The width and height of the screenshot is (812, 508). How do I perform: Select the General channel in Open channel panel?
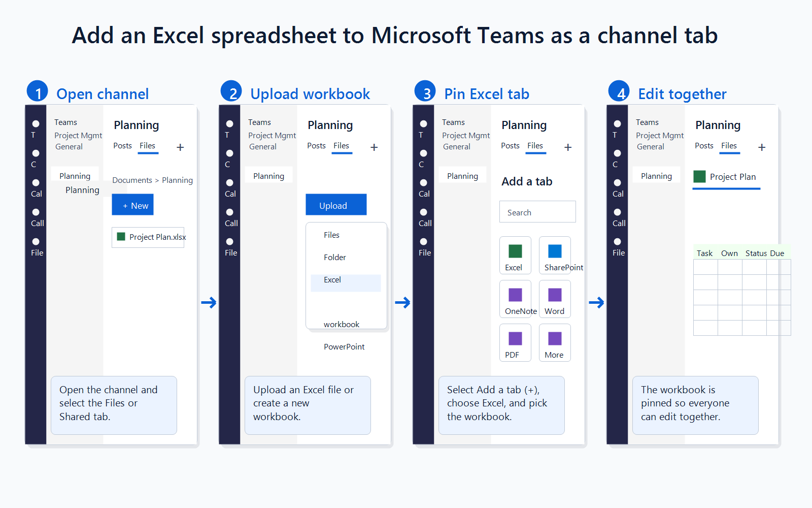(69, 147)
